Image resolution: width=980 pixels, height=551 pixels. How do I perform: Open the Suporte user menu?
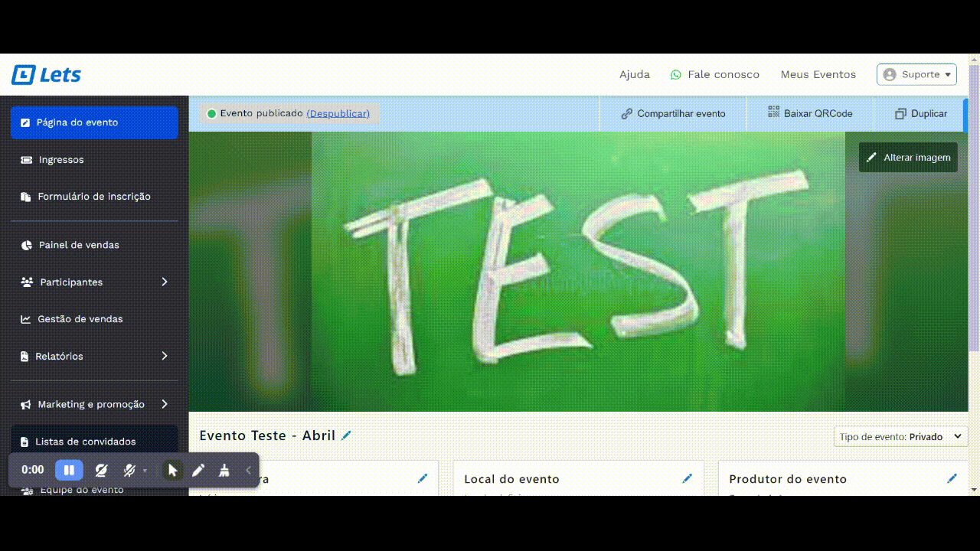[916, 74]
